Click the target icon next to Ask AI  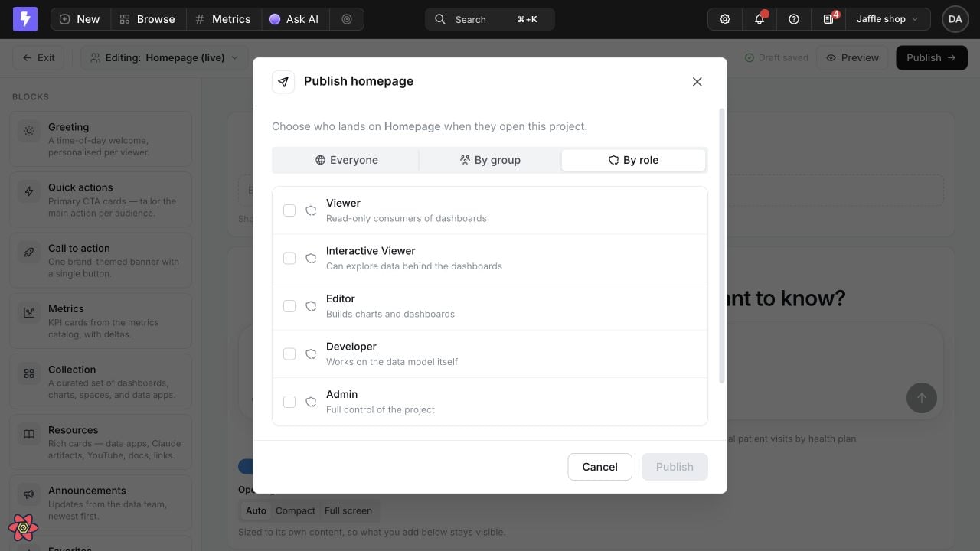coord(347,19)
